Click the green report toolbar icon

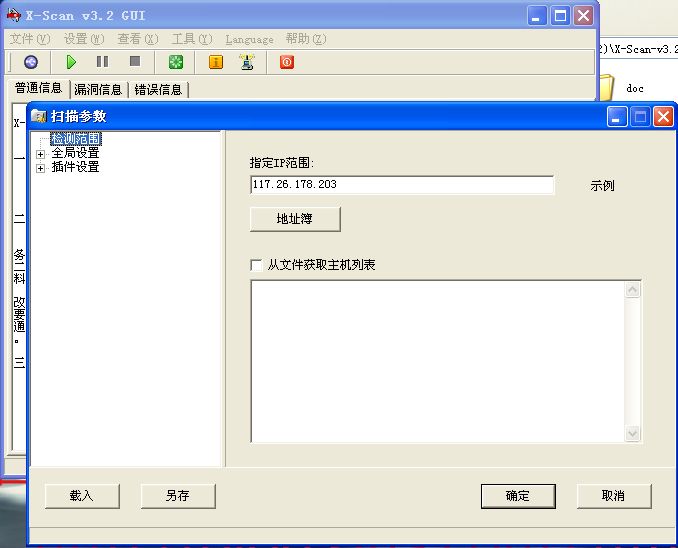(x=176, y=62)
